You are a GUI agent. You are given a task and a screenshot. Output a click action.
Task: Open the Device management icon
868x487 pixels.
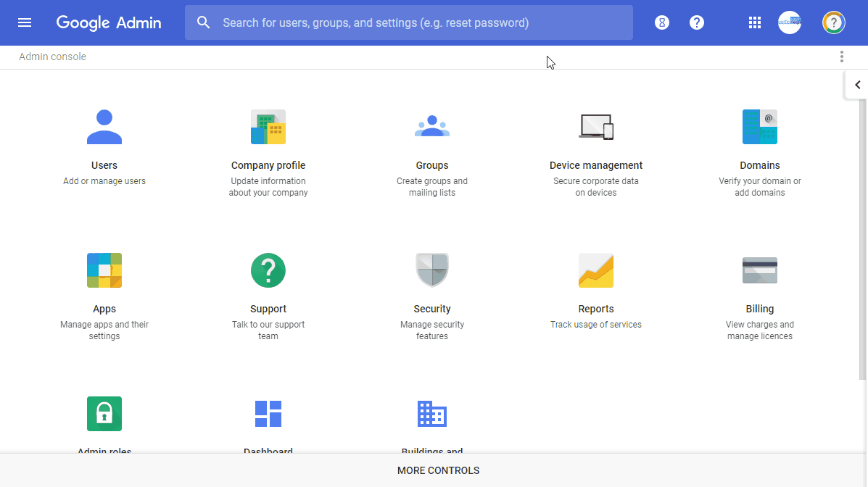pyautogui.click(x=595, y=127)
